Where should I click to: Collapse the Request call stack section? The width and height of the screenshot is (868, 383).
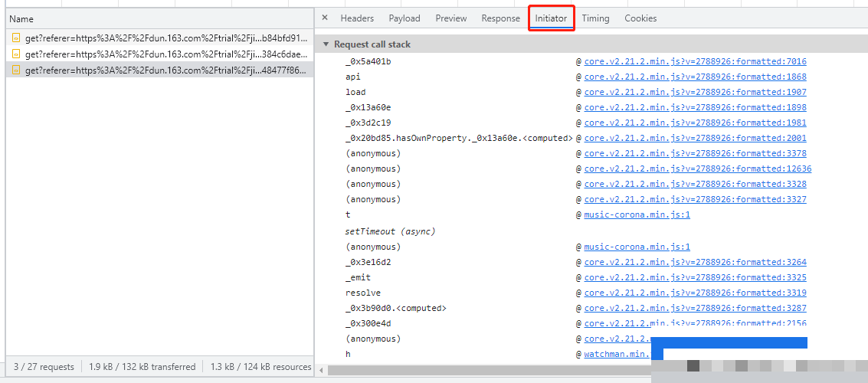click(x=327, y=44)
